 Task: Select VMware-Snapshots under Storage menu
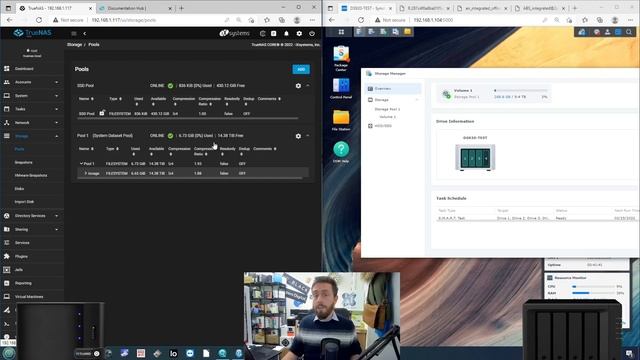point(31,176)
